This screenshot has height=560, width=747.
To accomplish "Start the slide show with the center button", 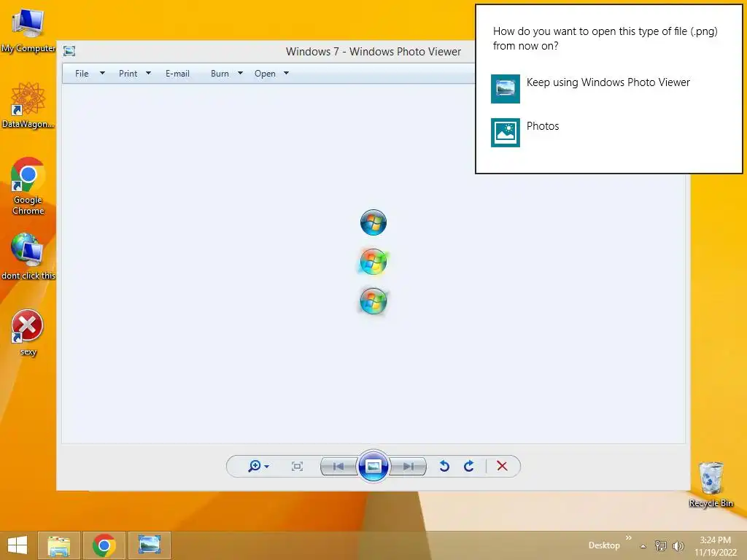I will [373, 466].
